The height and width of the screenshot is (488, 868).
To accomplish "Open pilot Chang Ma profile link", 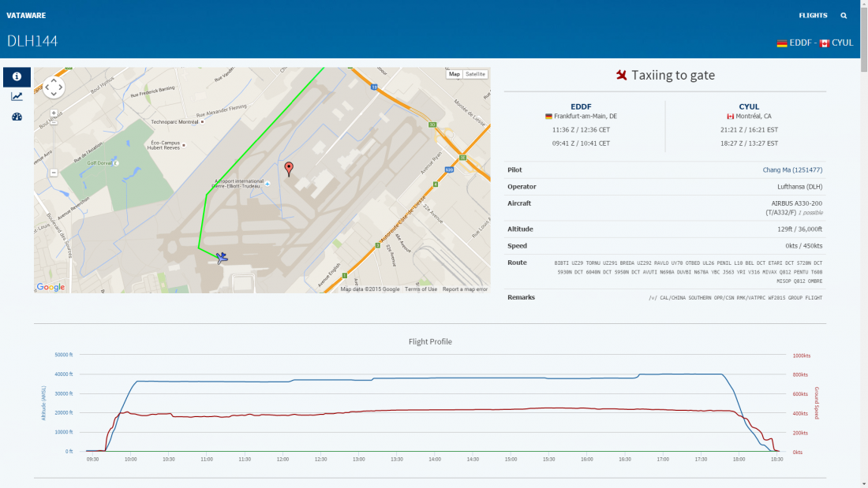I will point(792,169).
